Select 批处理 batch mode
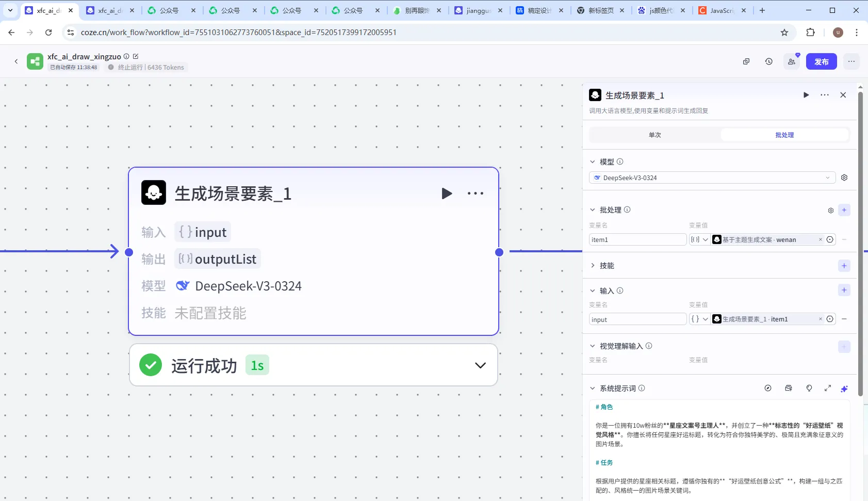 (784, 135)
